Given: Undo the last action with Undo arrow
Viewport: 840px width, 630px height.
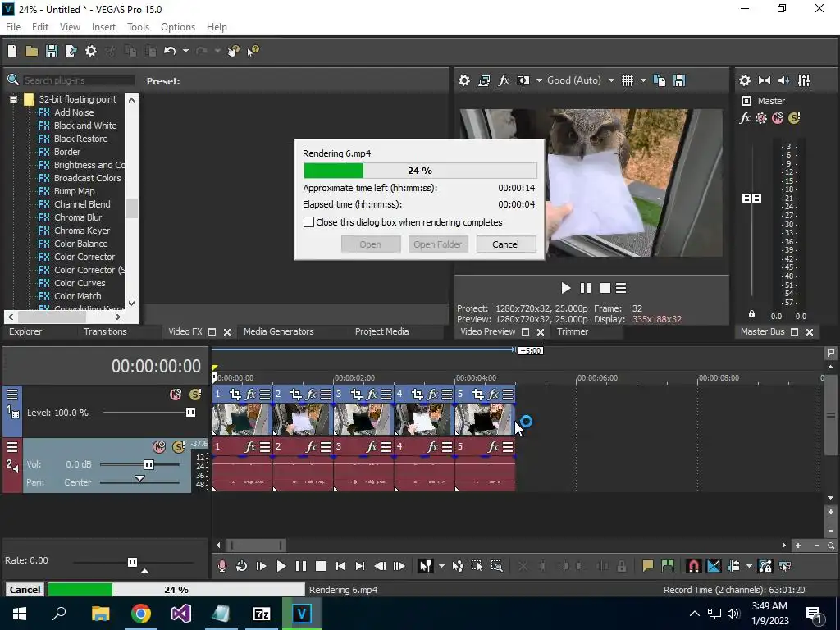Looking at the screenshot, I should pos(170,51).
